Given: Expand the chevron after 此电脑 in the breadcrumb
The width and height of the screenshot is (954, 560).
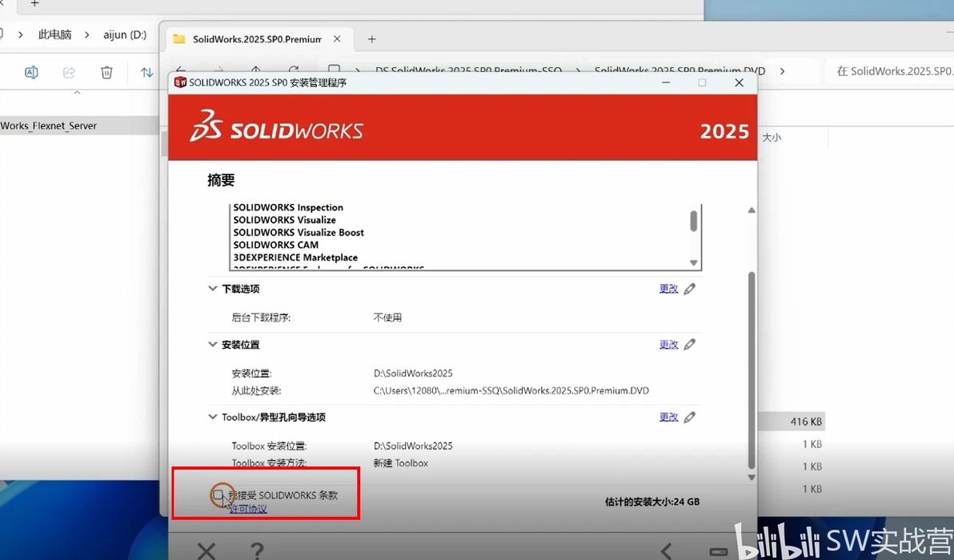Looking at the screenshot, I should click(87, 34).
